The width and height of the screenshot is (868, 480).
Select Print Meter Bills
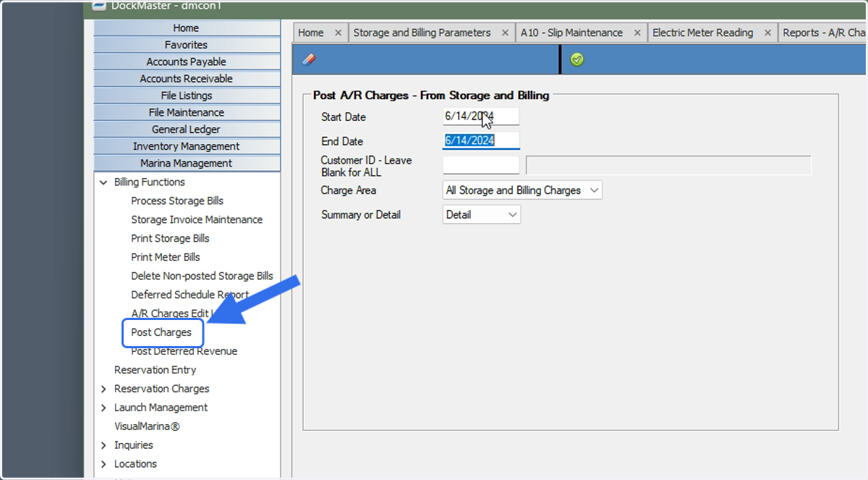click(166, 257)
